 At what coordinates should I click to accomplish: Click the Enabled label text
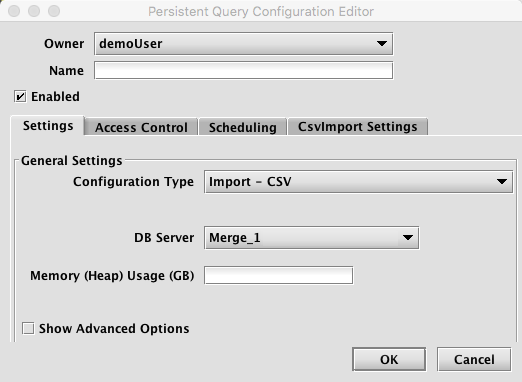pos(55,97)
